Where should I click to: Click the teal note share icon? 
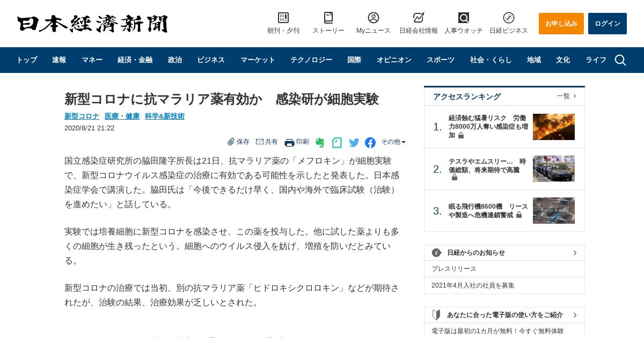[x=337, y=143]
